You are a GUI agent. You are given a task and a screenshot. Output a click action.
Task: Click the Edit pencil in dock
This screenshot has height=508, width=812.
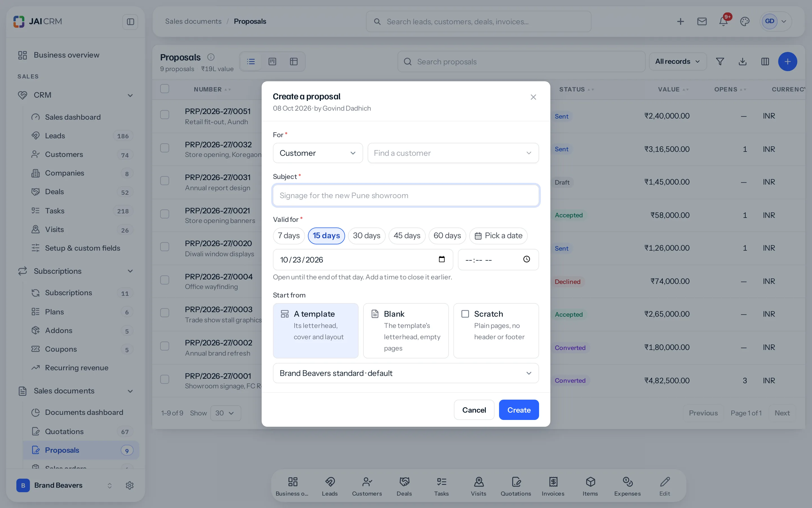(x=665, y=486)
